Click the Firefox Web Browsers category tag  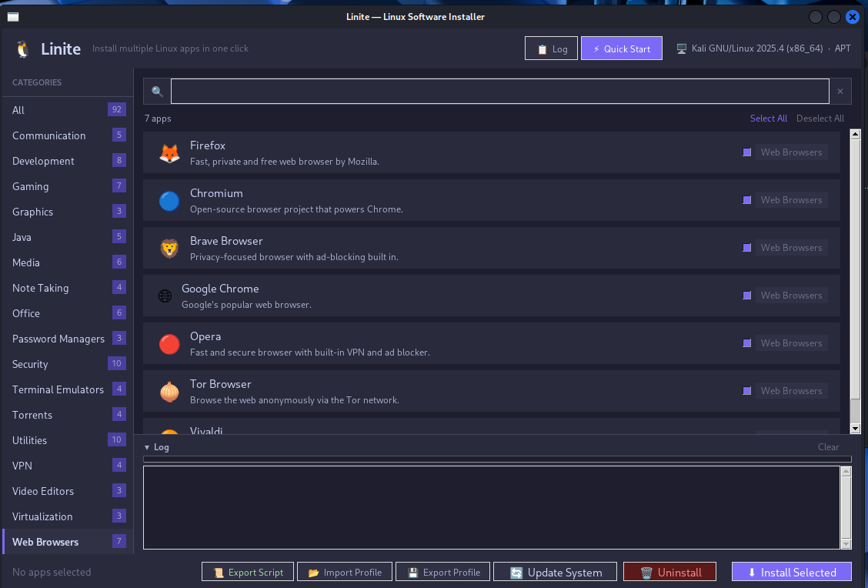point(791,152)
